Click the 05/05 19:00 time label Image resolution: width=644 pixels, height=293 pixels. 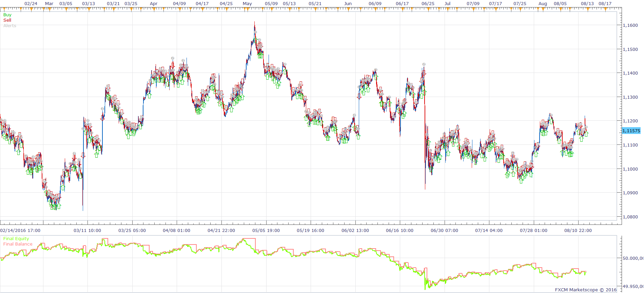266,231
